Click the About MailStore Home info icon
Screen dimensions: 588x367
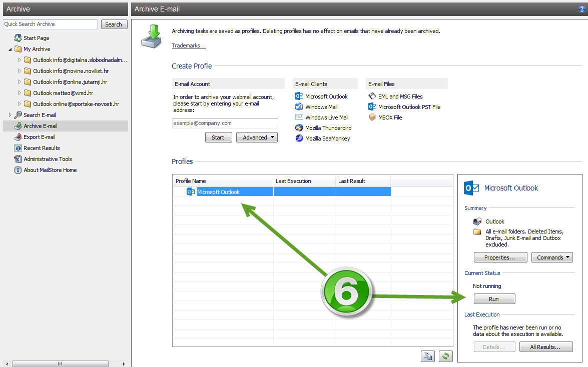18,170
